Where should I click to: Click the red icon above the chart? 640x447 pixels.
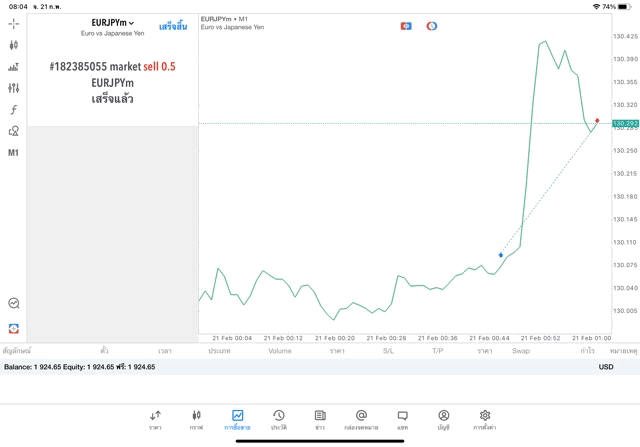click(405, 26)
